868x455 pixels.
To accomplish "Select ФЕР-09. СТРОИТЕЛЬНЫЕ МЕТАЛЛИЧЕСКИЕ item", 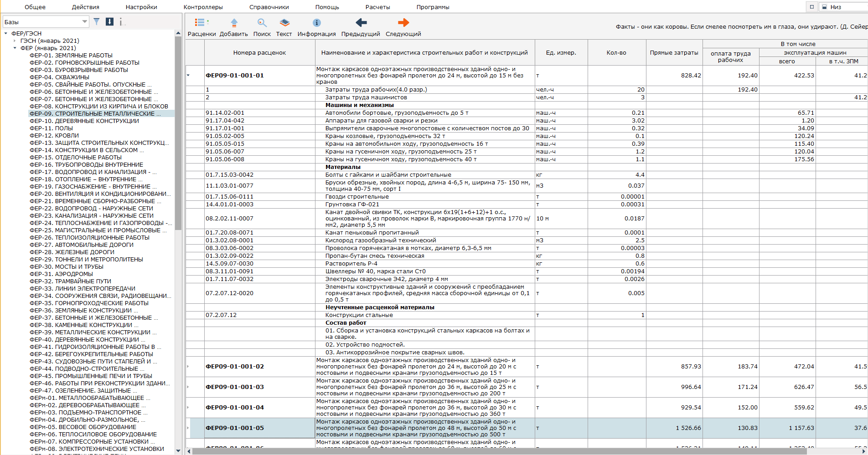I will (x=95, y=113).
